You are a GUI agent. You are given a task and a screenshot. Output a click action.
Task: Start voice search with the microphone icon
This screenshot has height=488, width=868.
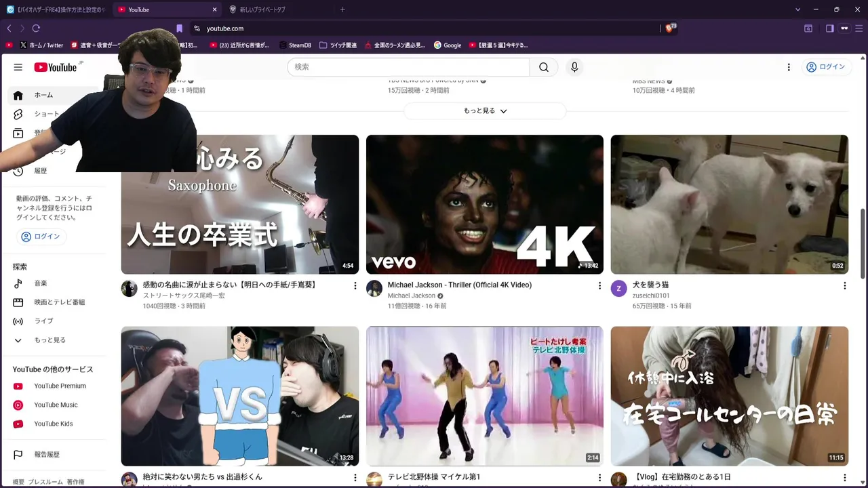point(574,67)
